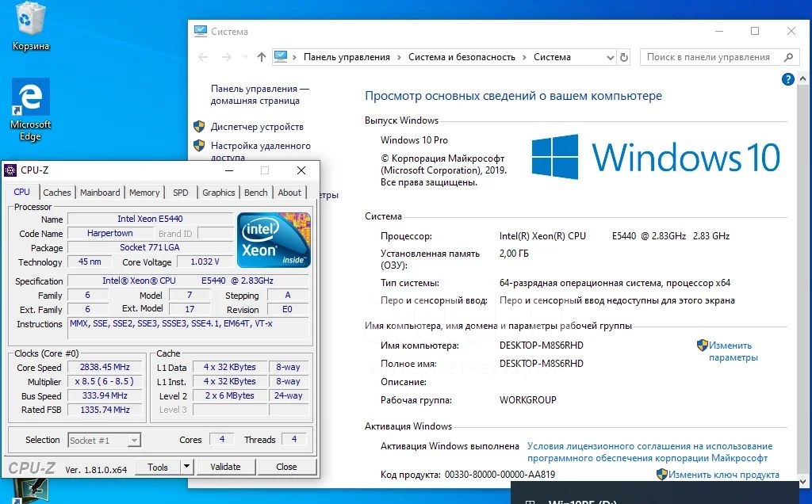Click the Tools button in CPU-Z
Viewport: 812px width, 504px height.
click(158, 467)
